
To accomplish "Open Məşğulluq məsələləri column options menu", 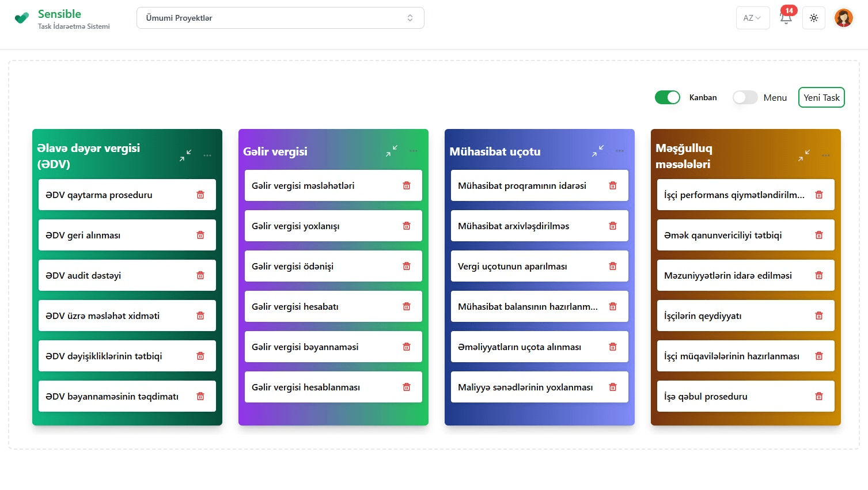I will (x=826, y=155).
